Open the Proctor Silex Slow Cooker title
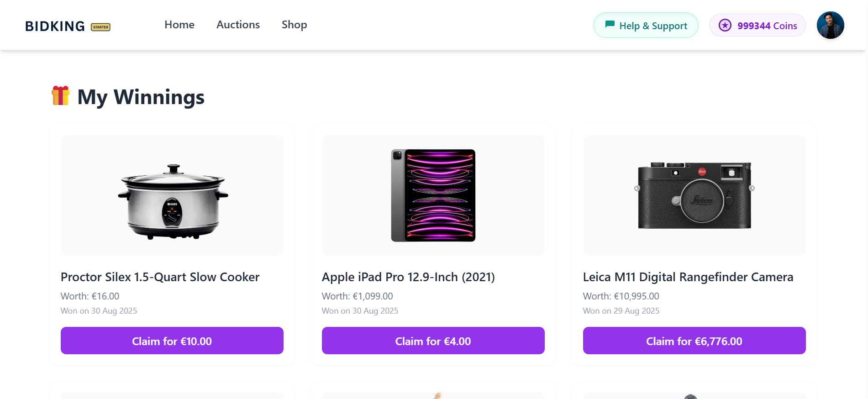This screenshot has width=868, height=399. coord(160,277)
